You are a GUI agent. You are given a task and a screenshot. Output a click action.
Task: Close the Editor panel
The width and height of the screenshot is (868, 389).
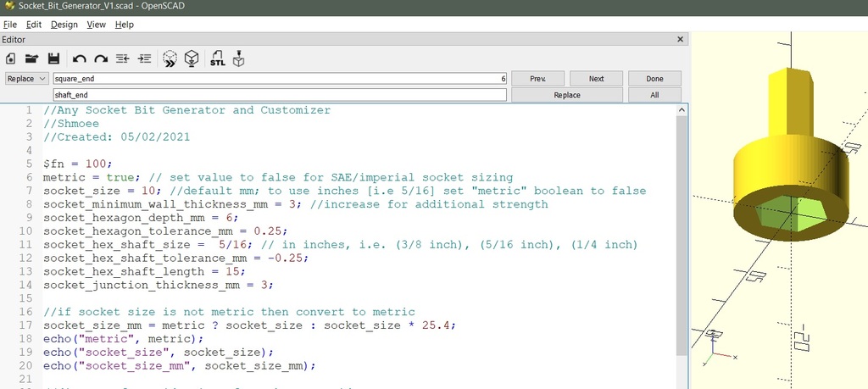681,40
